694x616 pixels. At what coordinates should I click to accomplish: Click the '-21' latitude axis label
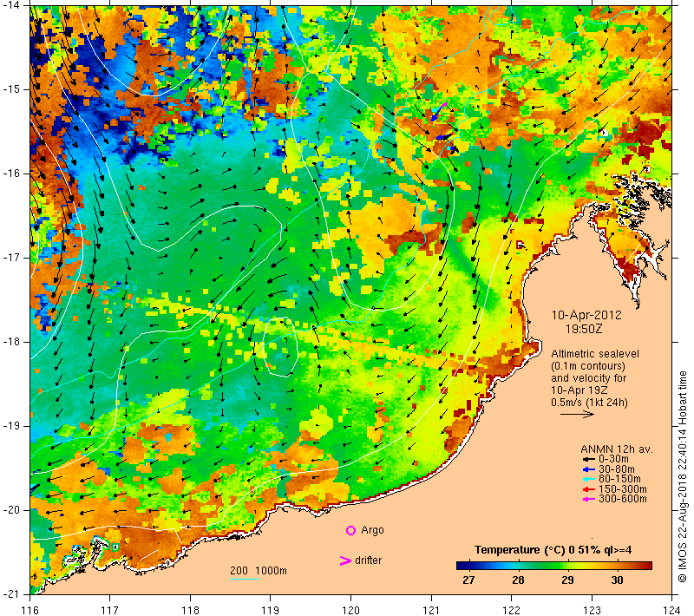click(x=11, y=594)
